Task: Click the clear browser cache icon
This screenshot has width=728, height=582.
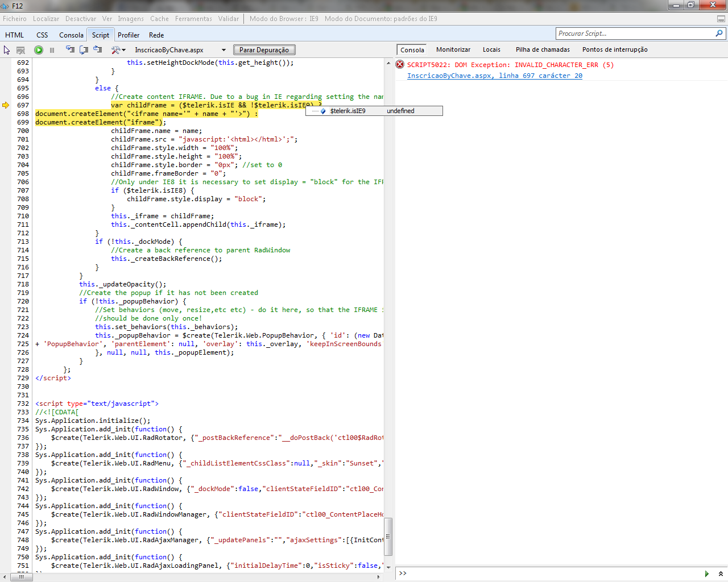Action: tap(21, 50)
